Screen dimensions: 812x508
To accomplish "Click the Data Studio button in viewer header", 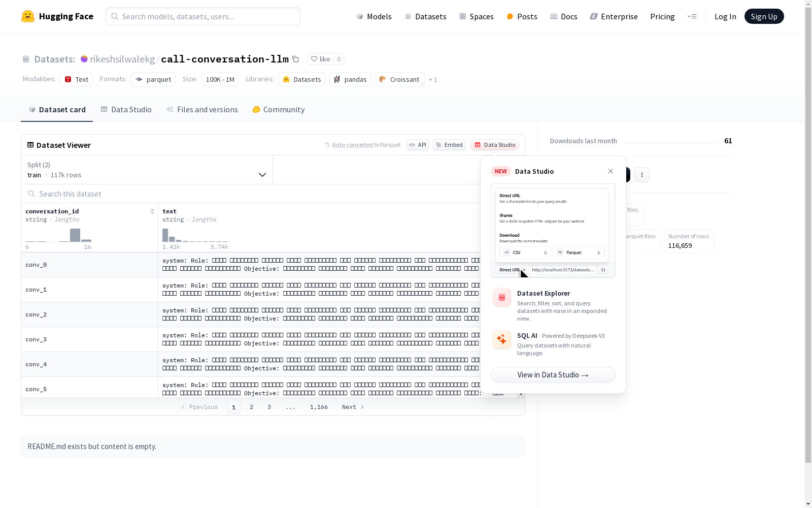I will (x=495, y=145).
